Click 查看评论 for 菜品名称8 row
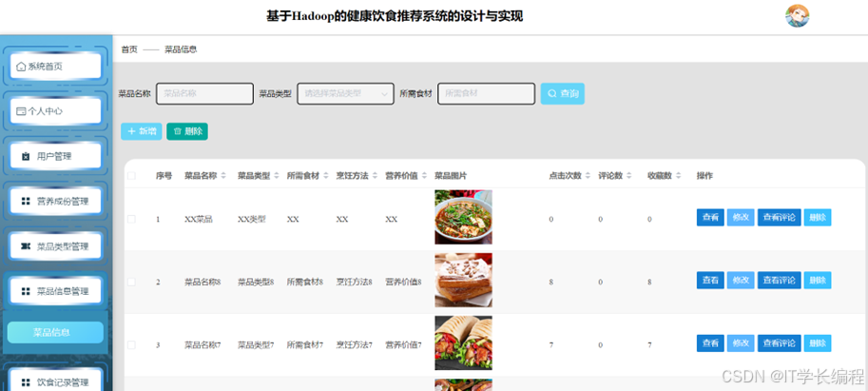Viewport: 868px width, 391px height. pos(780,281)
